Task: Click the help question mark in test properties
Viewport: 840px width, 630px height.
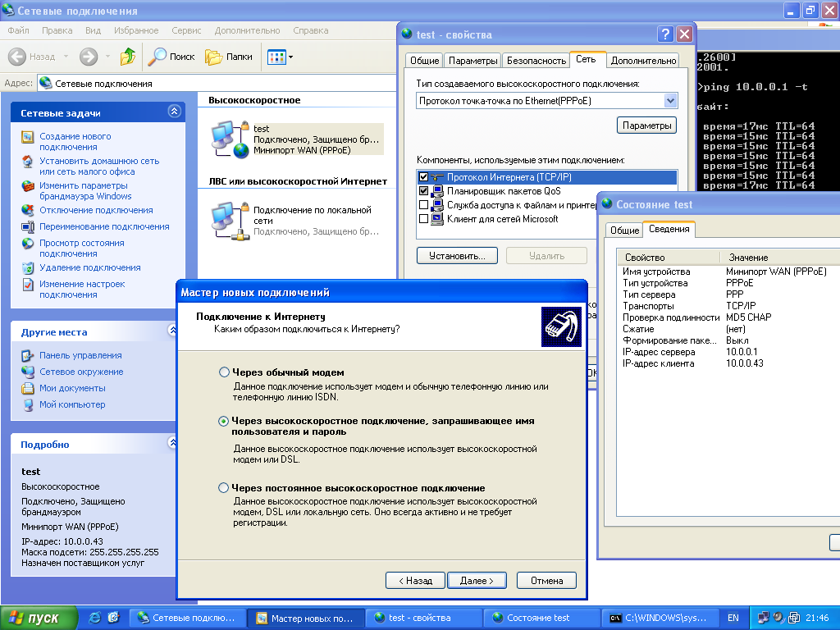Action: pyautogui.click(x=664, y=34)
